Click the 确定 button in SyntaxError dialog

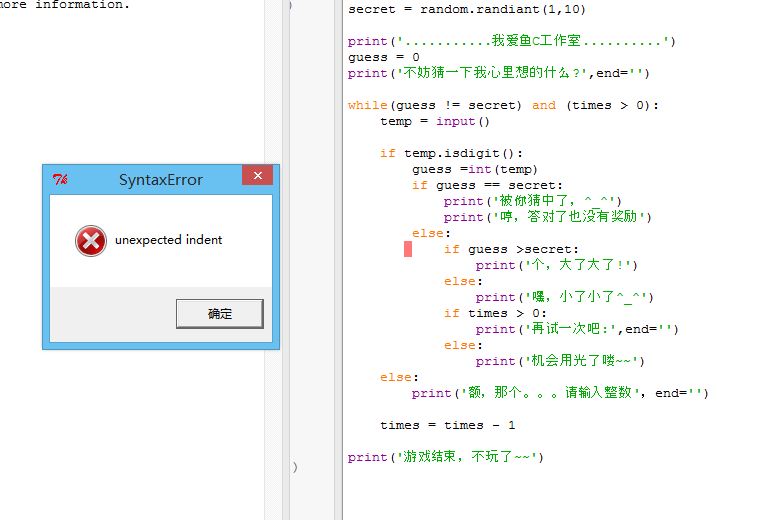click(x=220, y=314)
